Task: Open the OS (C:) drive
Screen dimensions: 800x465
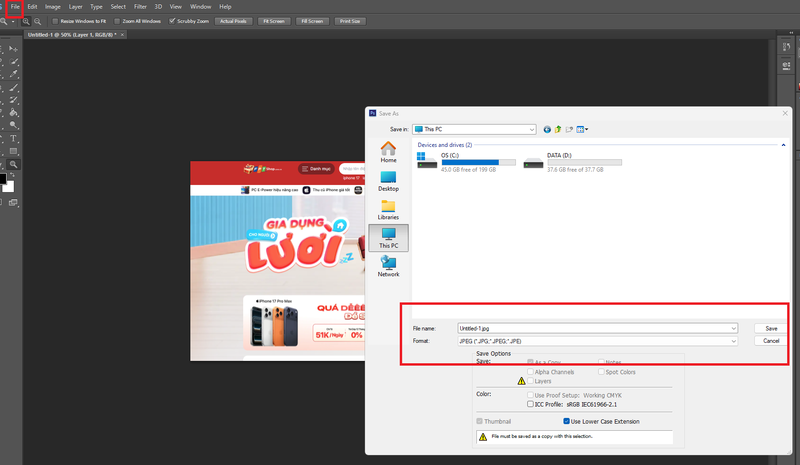Action: (466, 162)
